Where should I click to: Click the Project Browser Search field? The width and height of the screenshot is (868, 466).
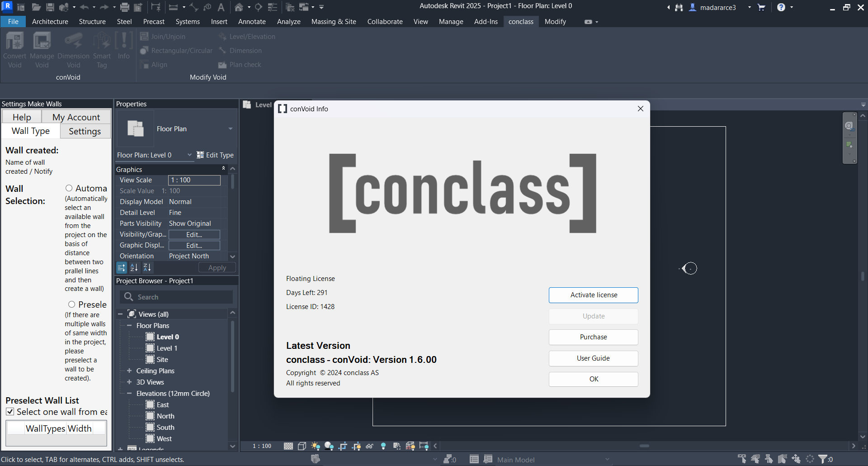pyautogui.click(x=176, y=297)
